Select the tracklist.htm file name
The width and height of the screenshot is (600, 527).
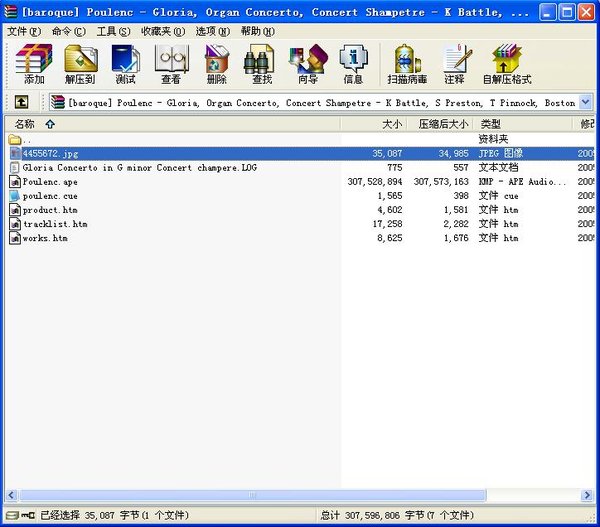[x=55, y=224]
